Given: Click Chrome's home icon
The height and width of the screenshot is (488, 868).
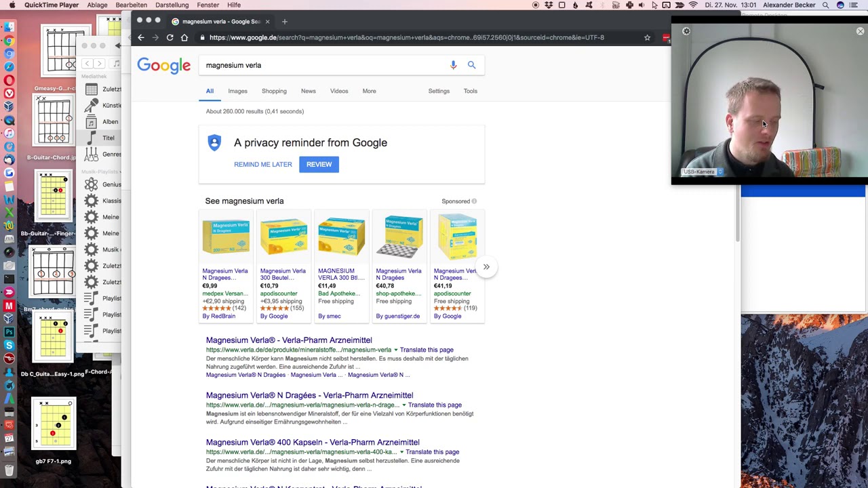Looking at the screenshot, I should pyautogui.click(x=184, y=37).
